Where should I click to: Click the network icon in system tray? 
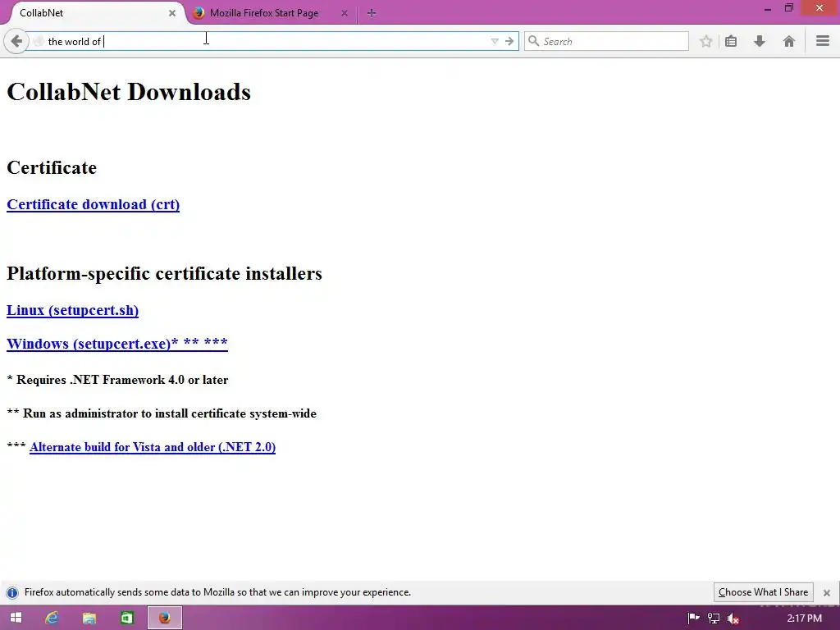(x=714, y=619)
